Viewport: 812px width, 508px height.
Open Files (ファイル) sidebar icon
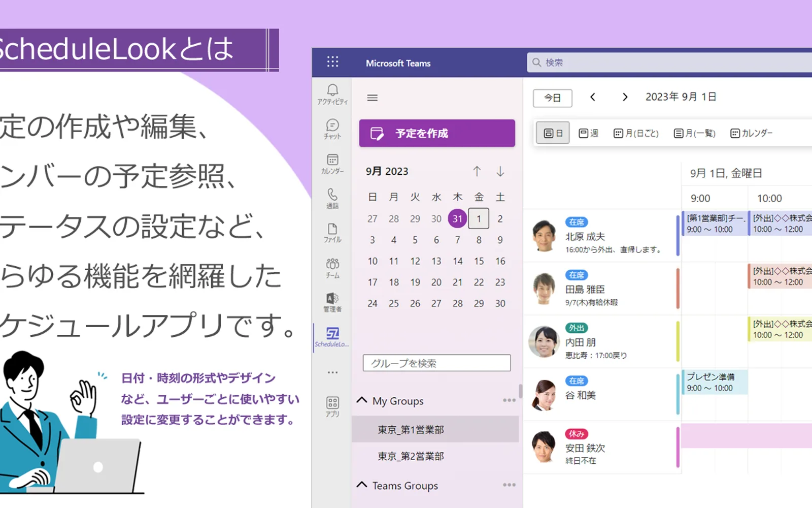click(x=332, y=233)
